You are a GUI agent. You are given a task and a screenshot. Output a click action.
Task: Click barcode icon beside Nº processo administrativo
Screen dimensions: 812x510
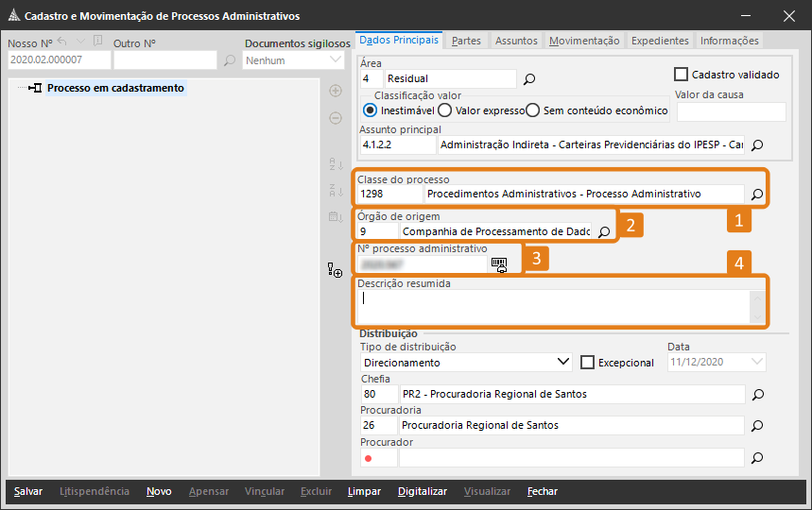point(498,264)
